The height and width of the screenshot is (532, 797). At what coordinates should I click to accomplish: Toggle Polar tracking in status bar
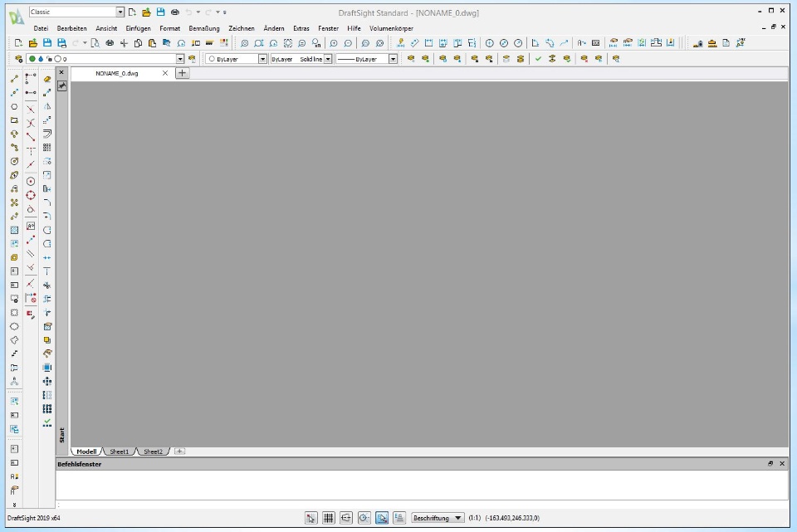(364, 518)
